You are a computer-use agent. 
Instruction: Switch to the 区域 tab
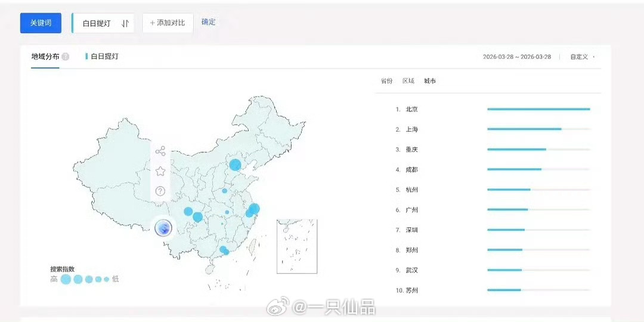click(408, 81)
